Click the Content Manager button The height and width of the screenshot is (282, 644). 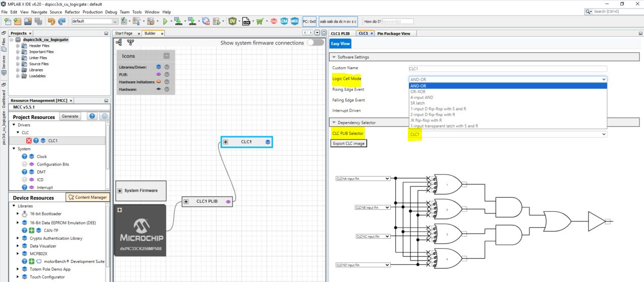tap(87, 197)
